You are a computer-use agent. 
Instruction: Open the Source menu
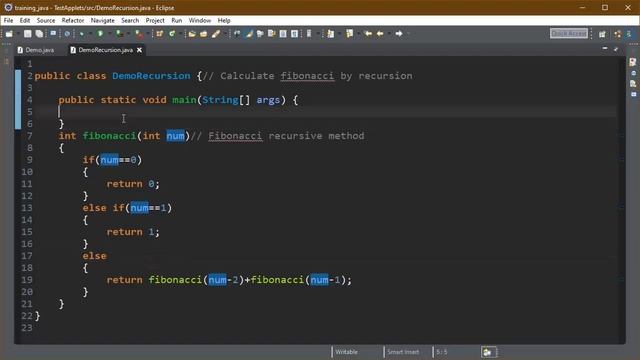[46, 20]
